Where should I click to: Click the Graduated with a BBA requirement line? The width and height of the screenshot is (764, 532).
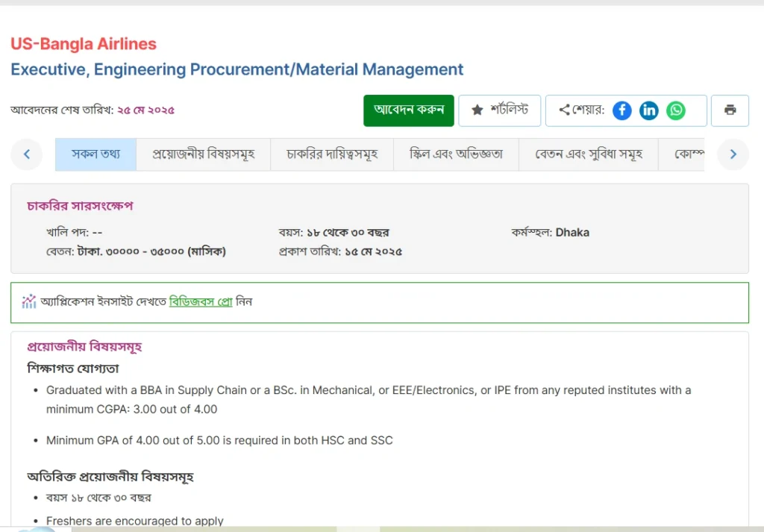click(369, 399)
